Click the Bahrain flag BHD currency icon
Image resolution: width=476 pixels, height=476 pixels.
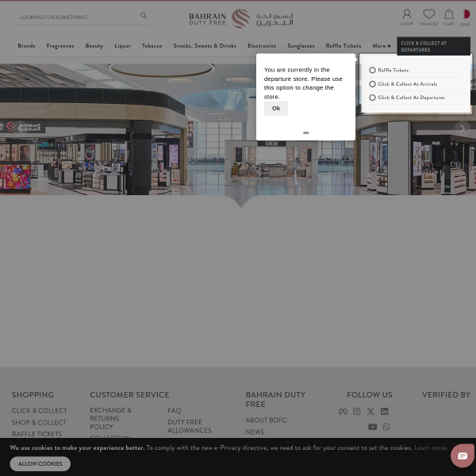click(x=466, y=17)
